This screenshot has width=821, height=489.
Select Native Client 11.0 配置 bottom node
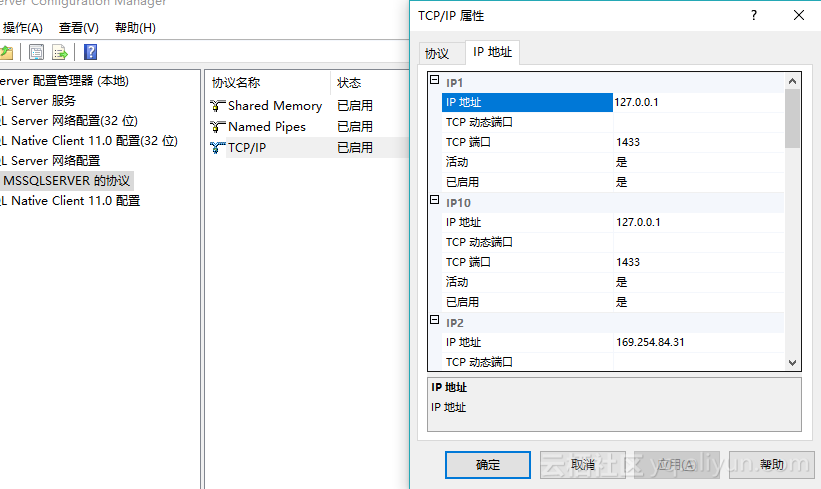click(x=70, y=201)
